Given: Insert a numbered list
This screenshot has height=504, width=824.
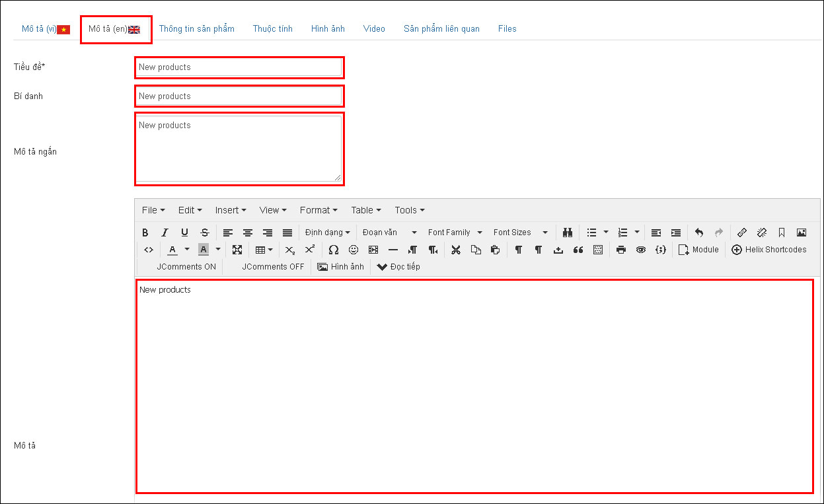Looking at the screenshot, I should 622,233.
